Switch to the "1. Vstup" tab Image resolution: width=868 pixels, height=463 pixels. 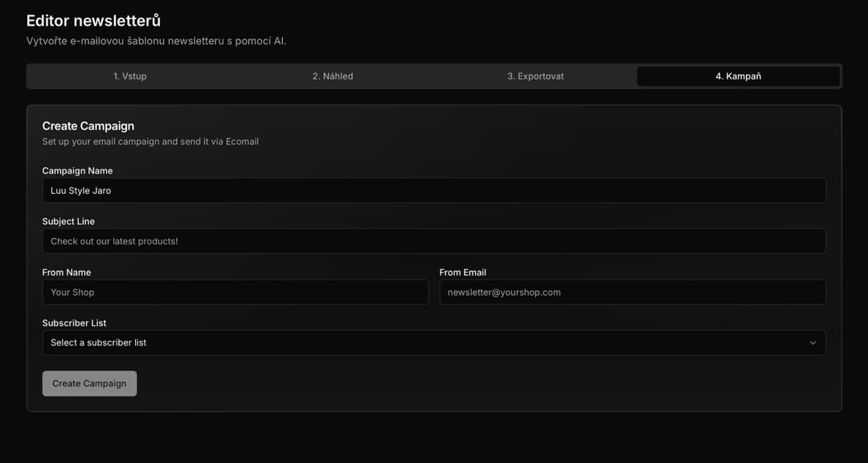click(x=130, y=76)
